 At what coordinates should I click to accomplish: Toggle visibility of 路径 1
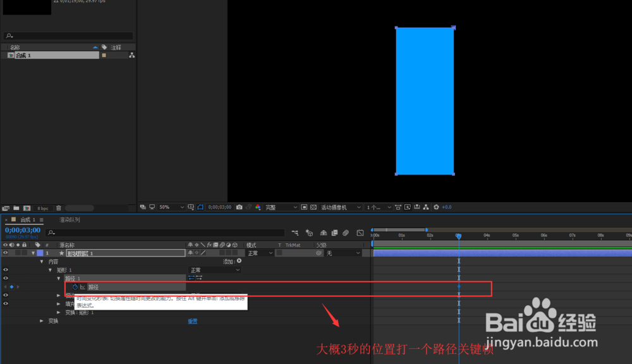[5, 278]
